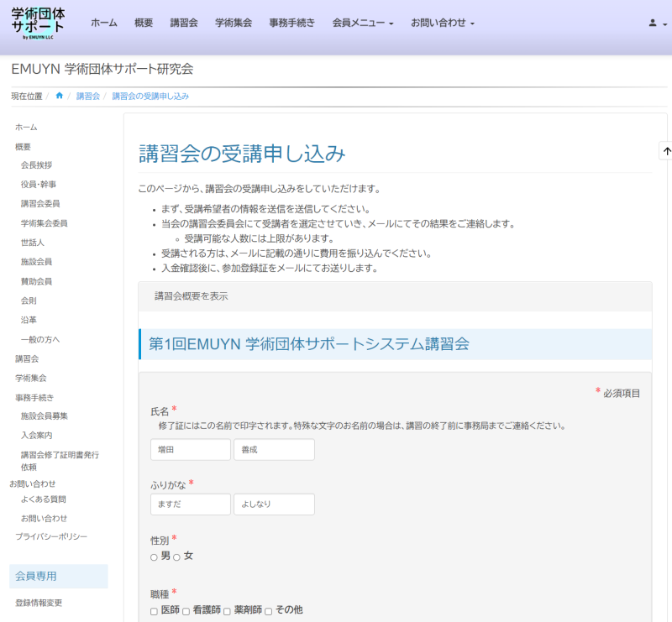Open 会長挨拶 in the sidebar

pos(37,165)
